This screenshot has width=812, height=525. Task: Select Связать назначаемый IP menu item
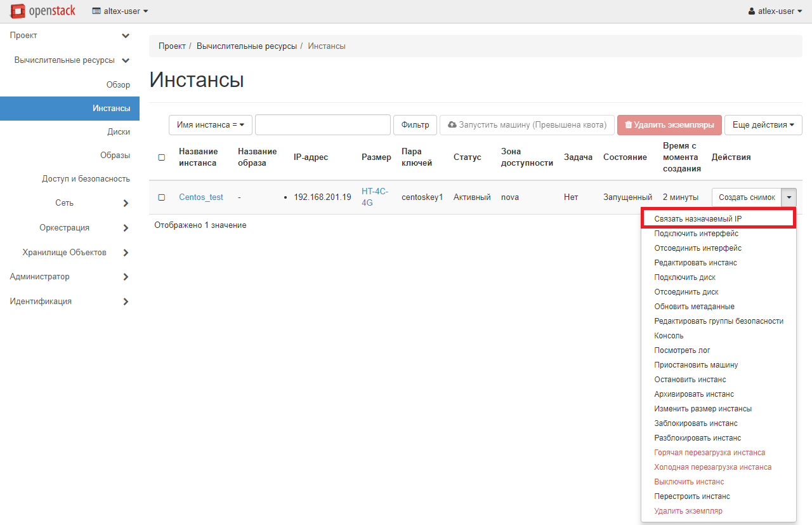(x=698, y=219)
